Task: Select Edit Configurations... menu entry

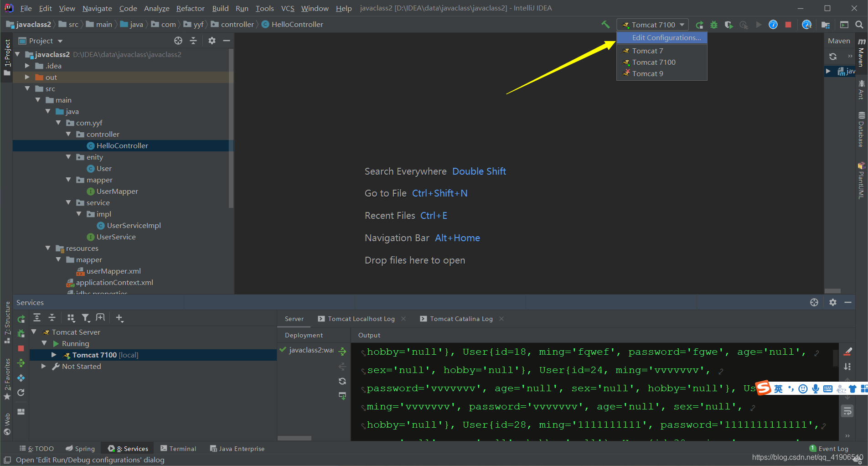Action: click(x=662, y=37)
